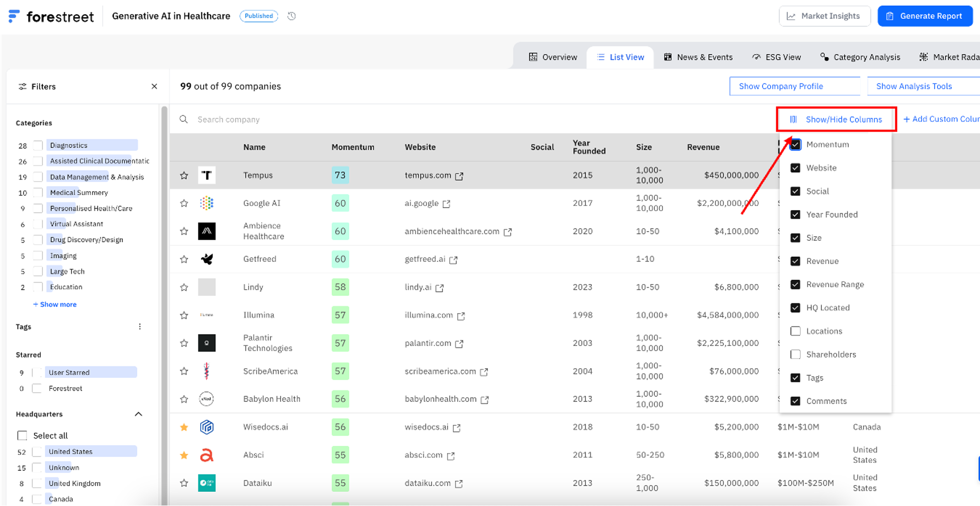
Task: Open ai.google external link icon
Action: coord(447,204)
